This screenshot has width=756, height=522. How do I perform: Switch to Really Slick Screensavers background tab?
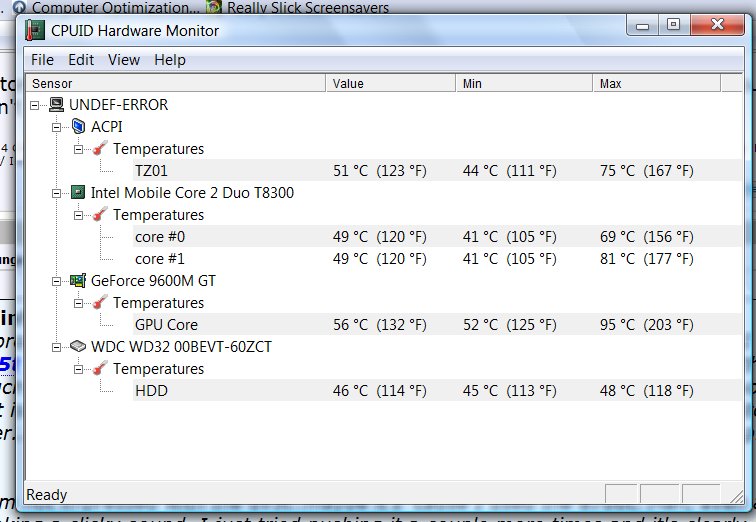[x=298, y=7]
